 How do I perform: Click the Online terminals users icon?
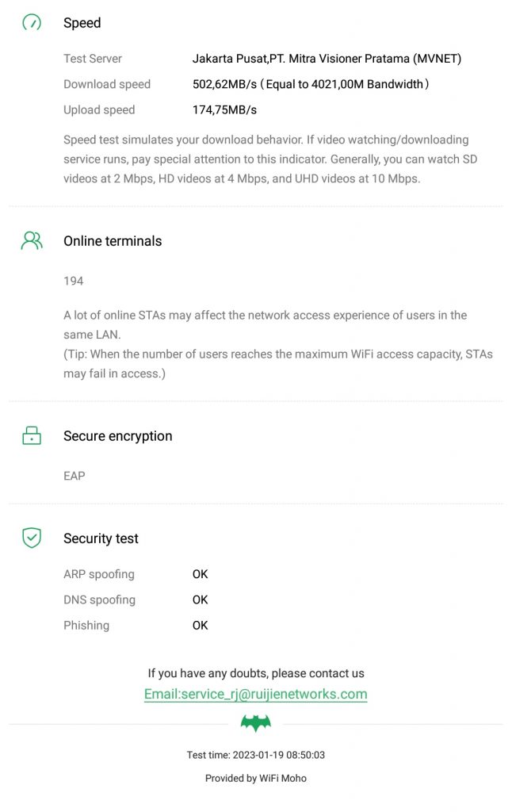(32, 241)
